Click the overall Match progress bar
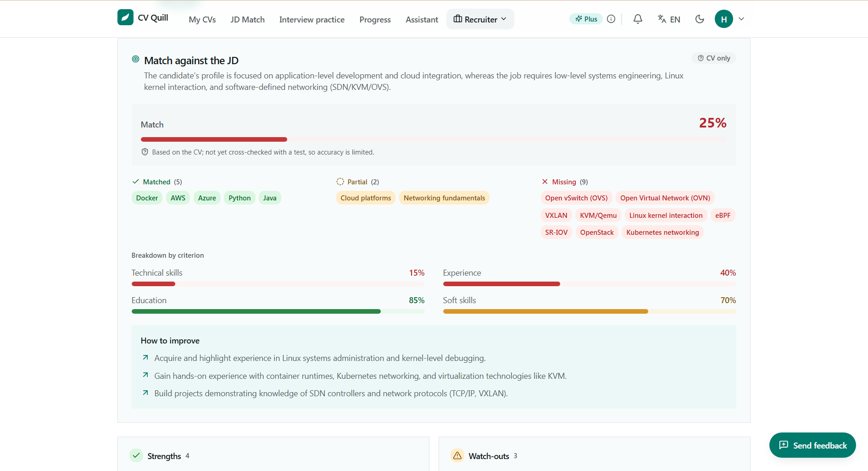The width and height of the screenshot is (868, 471). click(434, 139)
